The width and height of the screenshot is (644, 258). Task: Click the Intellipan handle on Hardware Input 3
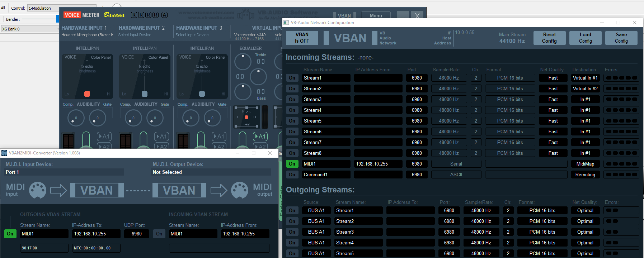point(202,94)
